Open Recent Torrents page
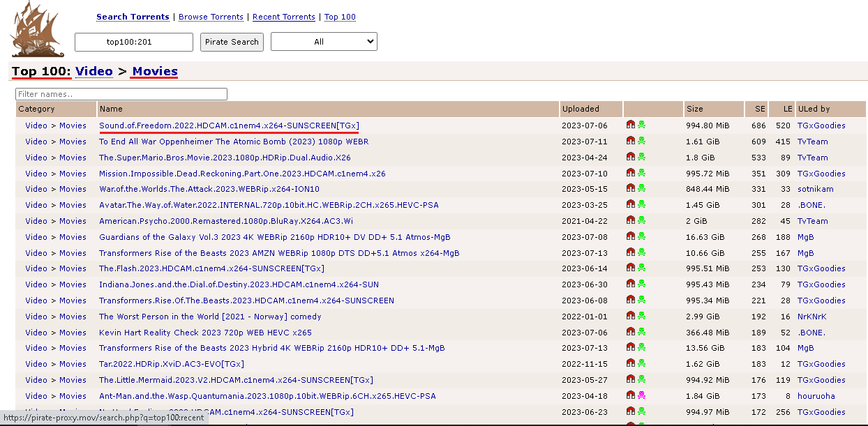Viewport: 868px width, 426px height. [284, 17]
